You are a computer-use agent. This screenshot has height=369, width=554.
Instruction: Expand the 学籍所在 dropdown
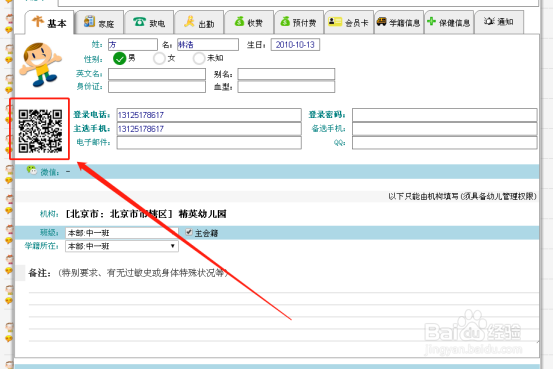pos(122,246)
